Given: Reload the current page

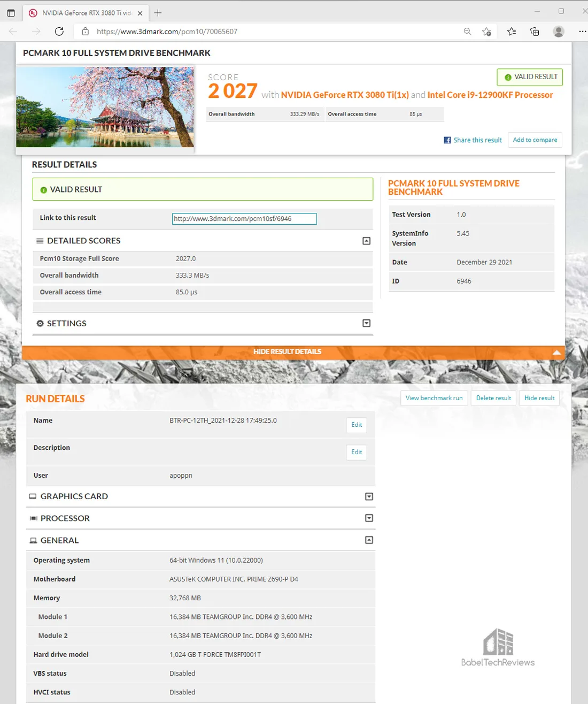Looking at the screenshot, I should pos(59,32).
